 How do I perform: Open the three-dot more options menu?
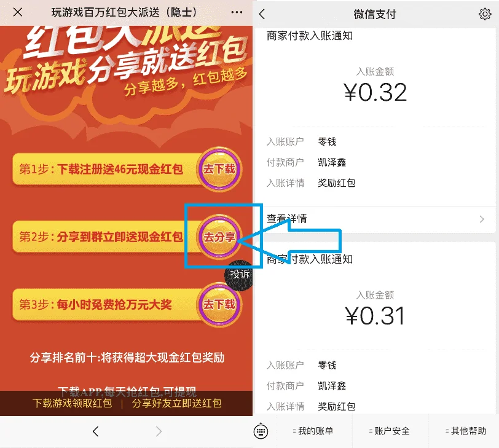(x=237, y=12)
